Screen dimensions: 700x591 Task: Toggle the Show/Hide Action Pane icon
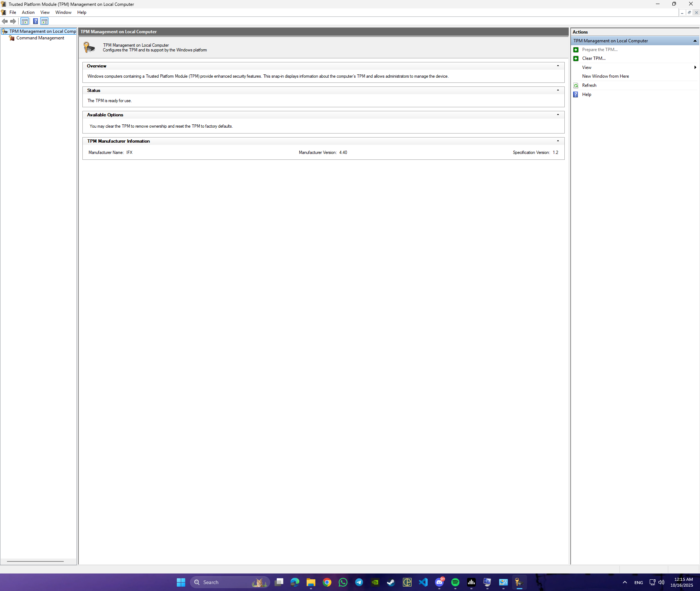(x=44, y=21)
